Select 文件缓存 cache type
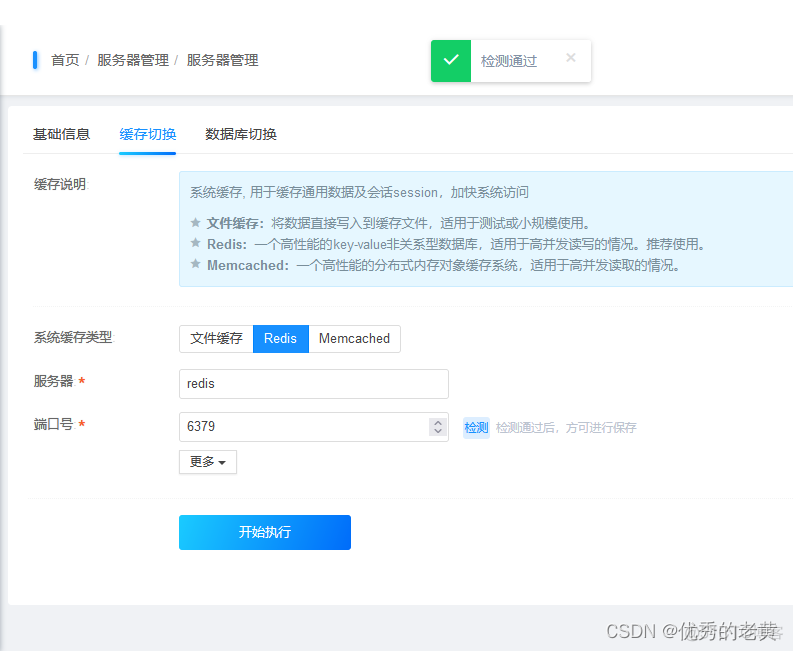 [216, 339]
